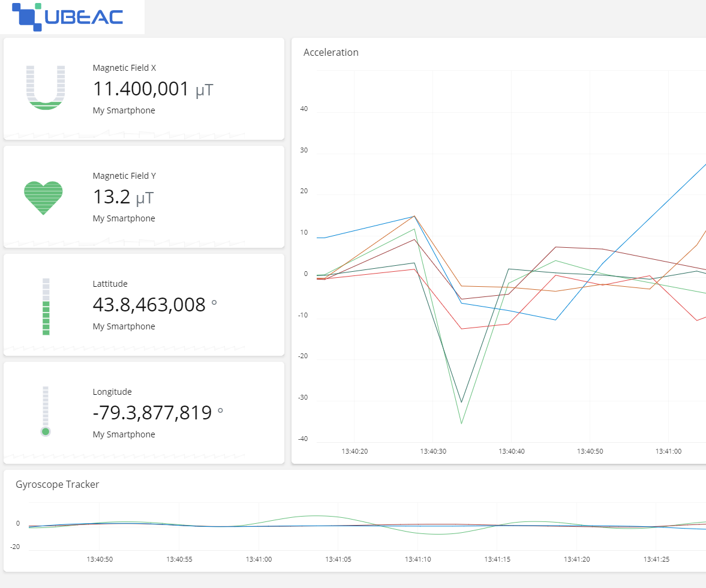The image size is (706, 588).
Task: Click the sparkline in the Magnetic Field X card
Action: 125,134
